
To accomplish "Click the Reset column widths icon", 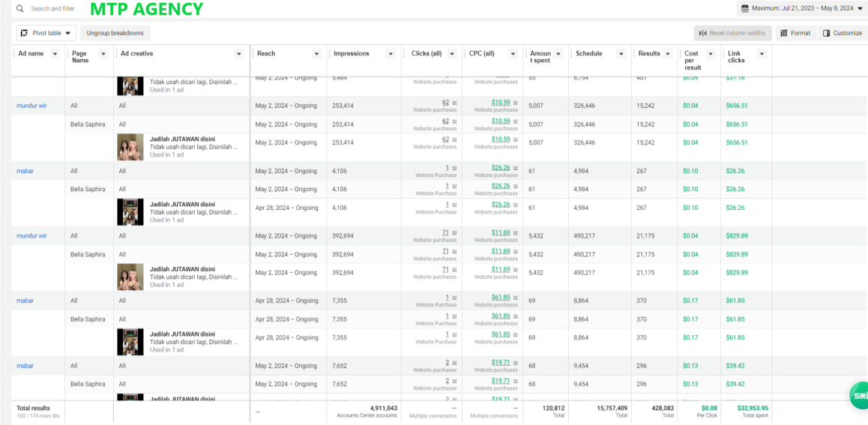I will click(x=703, y=33).
